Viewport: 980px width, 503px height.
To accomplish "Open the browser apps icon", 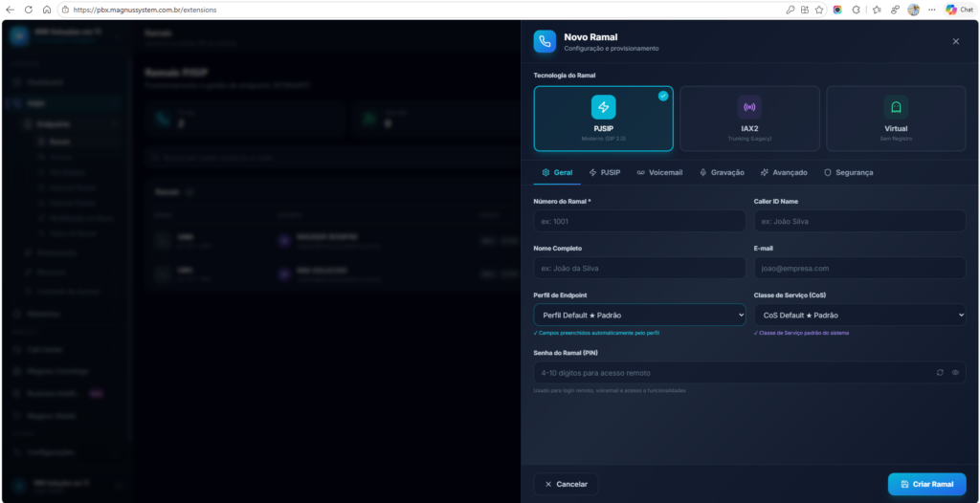I will tap(804, 10).
